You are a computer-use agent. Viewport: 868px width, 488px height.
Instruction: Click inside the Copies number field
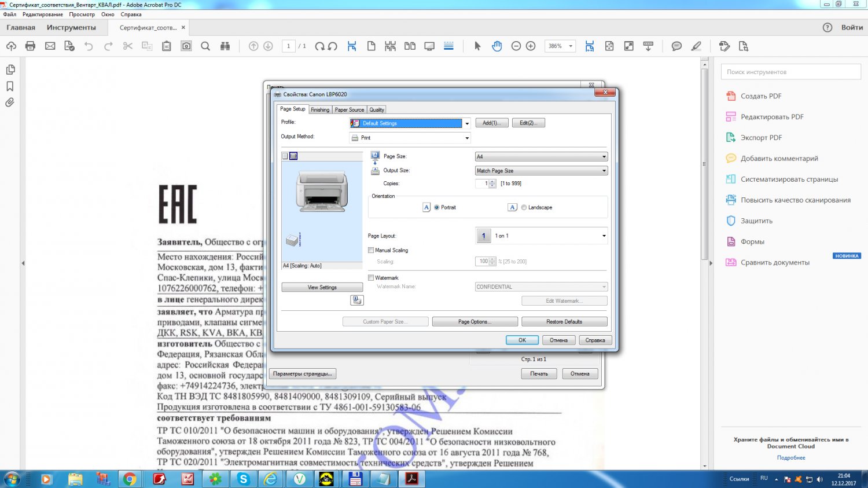(x=482, y=184)
